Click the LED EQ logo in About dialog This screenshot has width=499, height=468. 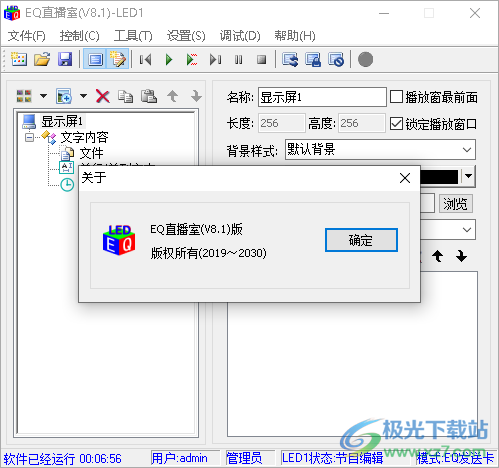(119, 240)
